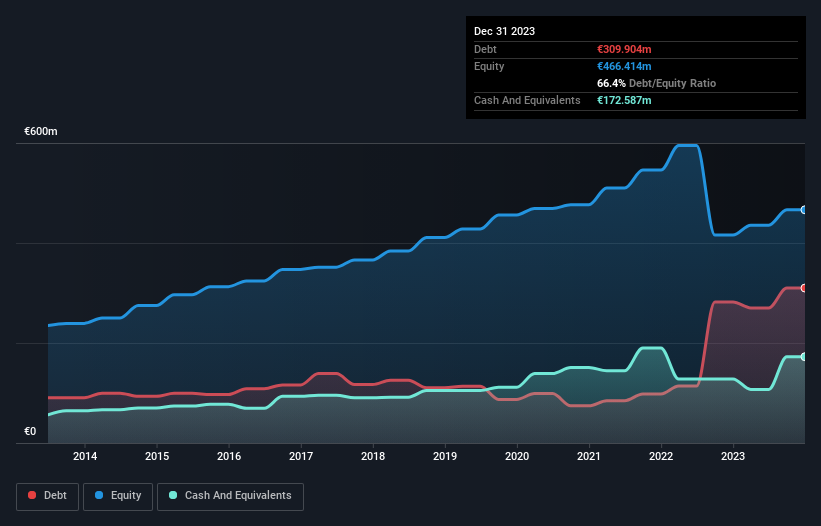This screenshot has height=526, width=821.
Task: Toggle the Equity series legend button
Action: click(118, 496)
